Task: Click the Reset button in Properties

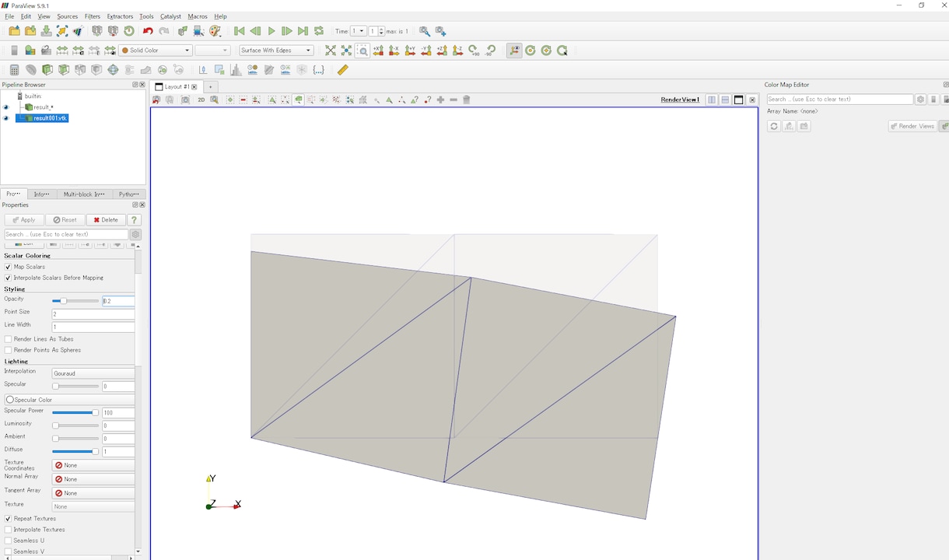Action: 65,220
